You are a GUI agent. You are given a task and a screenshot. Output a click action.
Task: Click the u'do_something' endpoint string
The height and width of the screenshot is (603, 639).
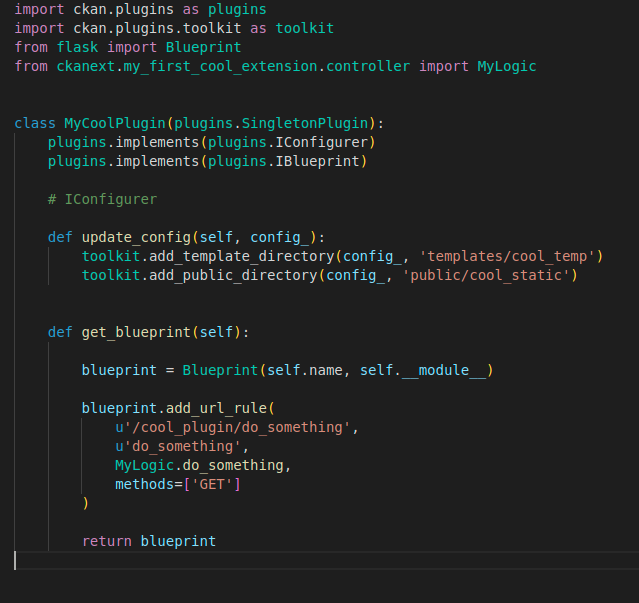point(178,447)
